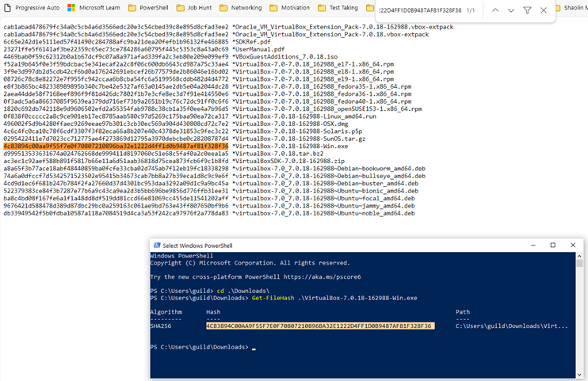The width and height of the screenshot is (588, 381).
Task: Click the highlighted VirtualBox Win.exe hash
Action: tap(116, 147)
